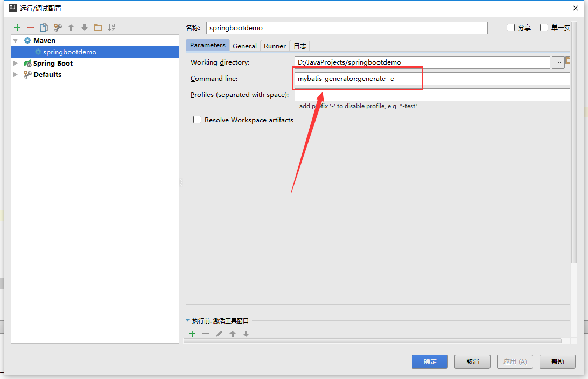Viewport: 588px width, 379px height.
Task: Close the run/debug configuration dialog
Action: pos(575,8)
